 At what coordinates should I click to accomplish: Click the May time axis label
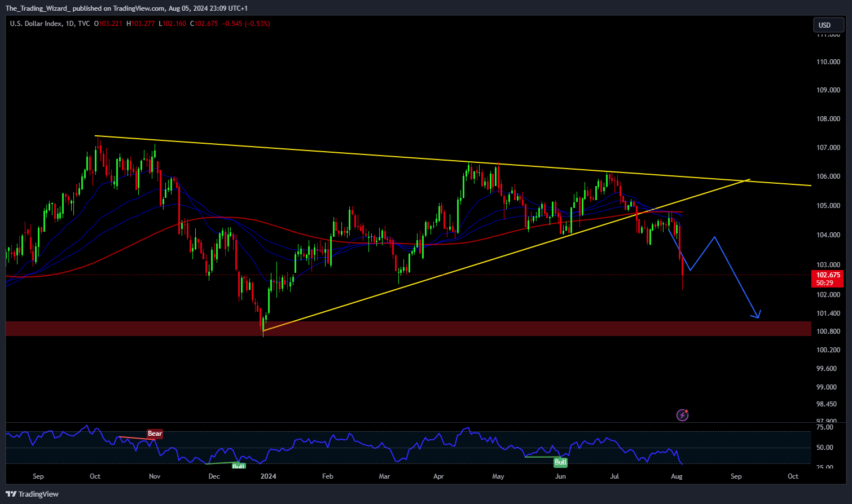[498, 476]
